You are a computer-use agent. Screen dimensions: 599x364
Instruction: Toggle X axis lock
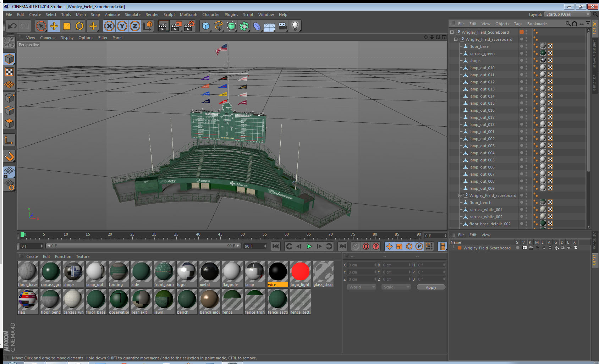pos(109,26)
